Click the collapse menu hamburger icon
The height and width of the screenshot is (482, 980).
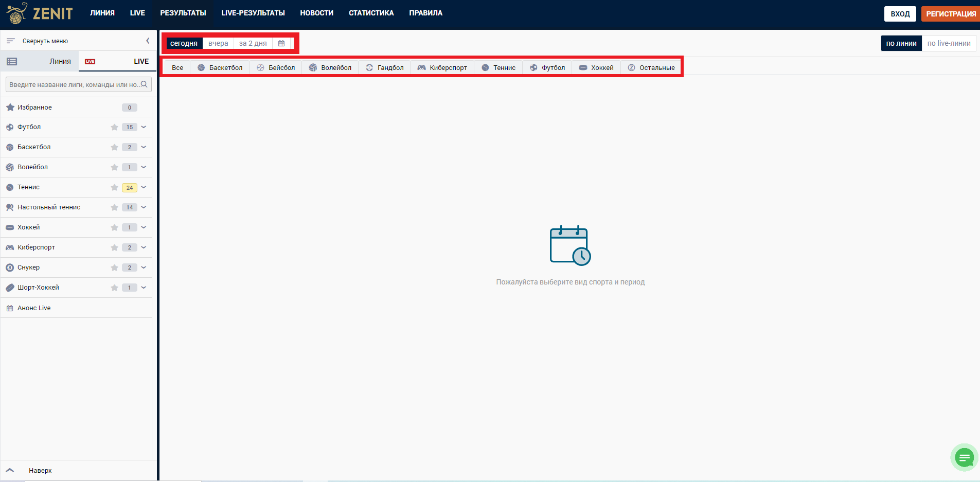[x=10, y=41]
